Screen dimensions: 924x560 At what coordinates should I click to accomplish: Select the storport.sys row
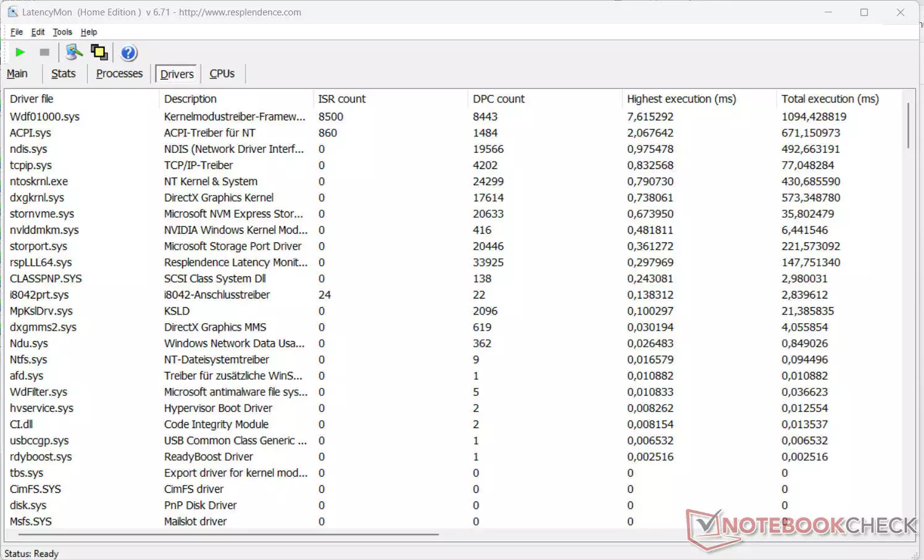click(x=454, y=246)
